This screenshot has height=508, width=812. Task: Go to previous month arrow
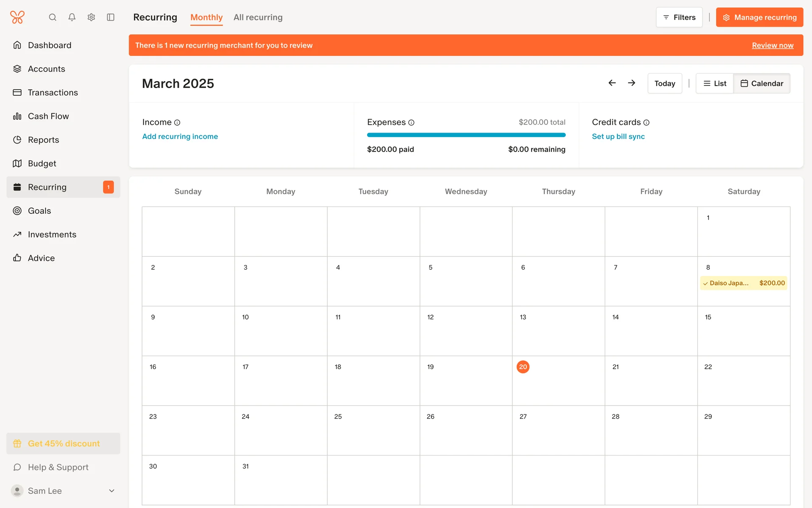[612, 83]
